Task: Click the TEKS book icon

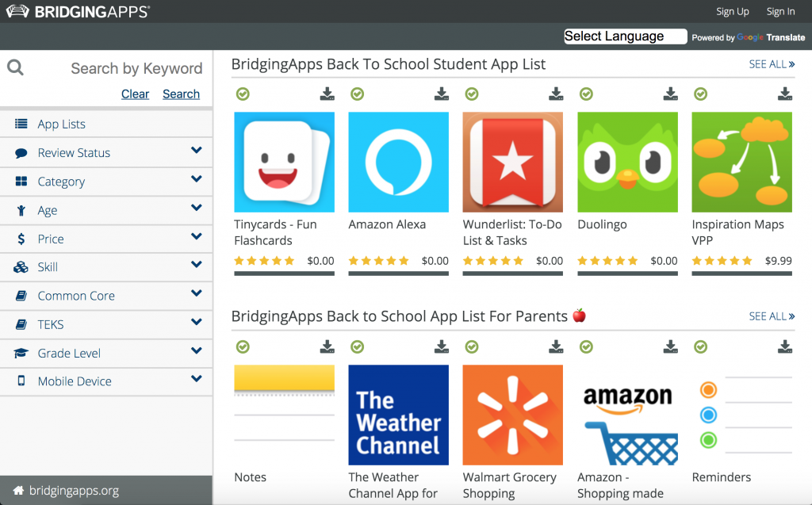Action: (21, 324)
